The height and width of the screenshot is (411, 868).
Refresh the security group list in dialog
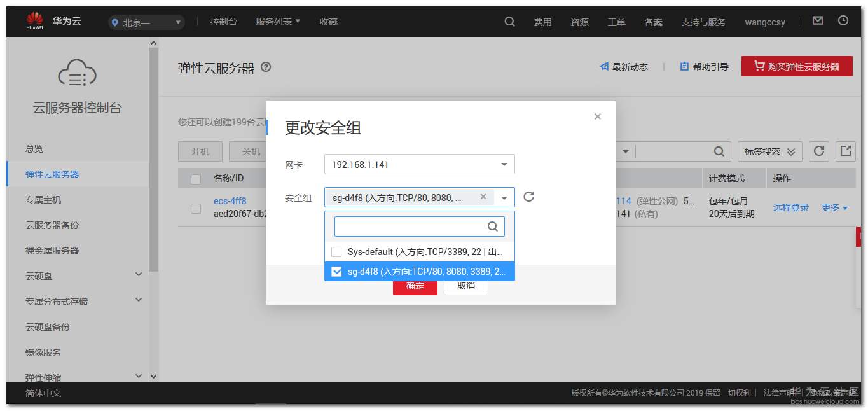[528, 197]
